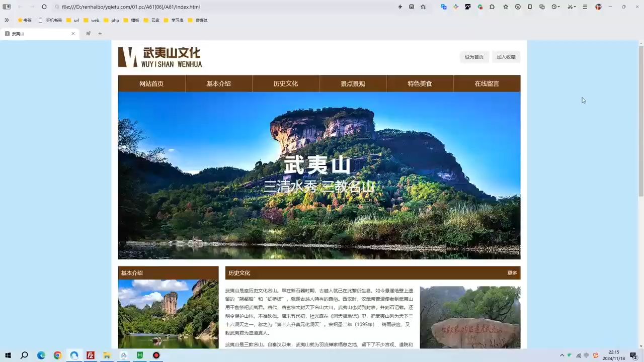Open a new tab with the plus button
Viewport: 644px width, 362px height.
pos(99,33)
